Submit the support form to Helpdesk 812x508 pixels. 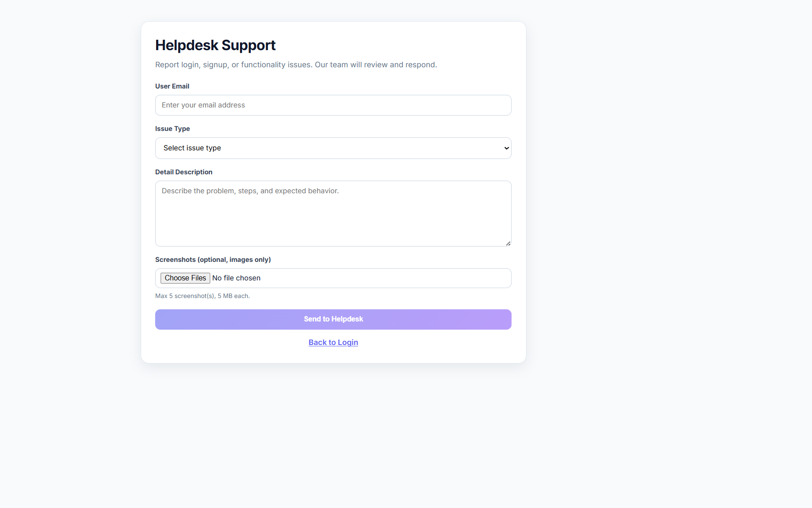333,319
